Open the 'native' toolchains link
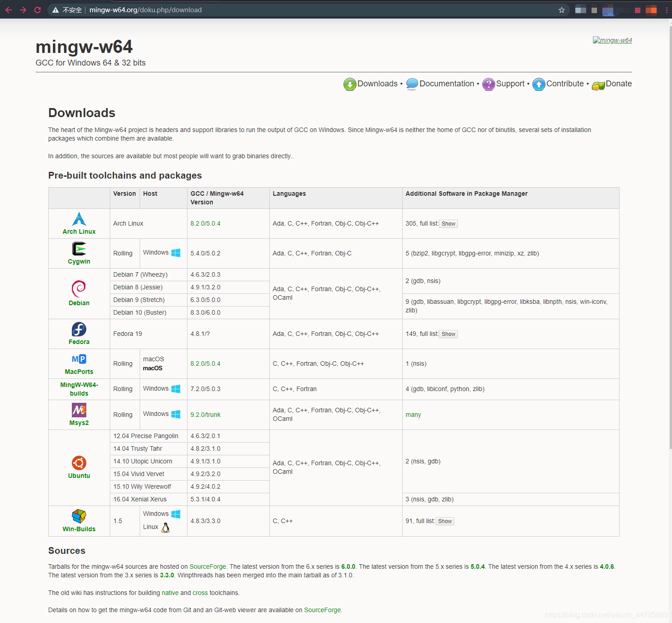The image size is (672, 623). [x=170, y=593]
